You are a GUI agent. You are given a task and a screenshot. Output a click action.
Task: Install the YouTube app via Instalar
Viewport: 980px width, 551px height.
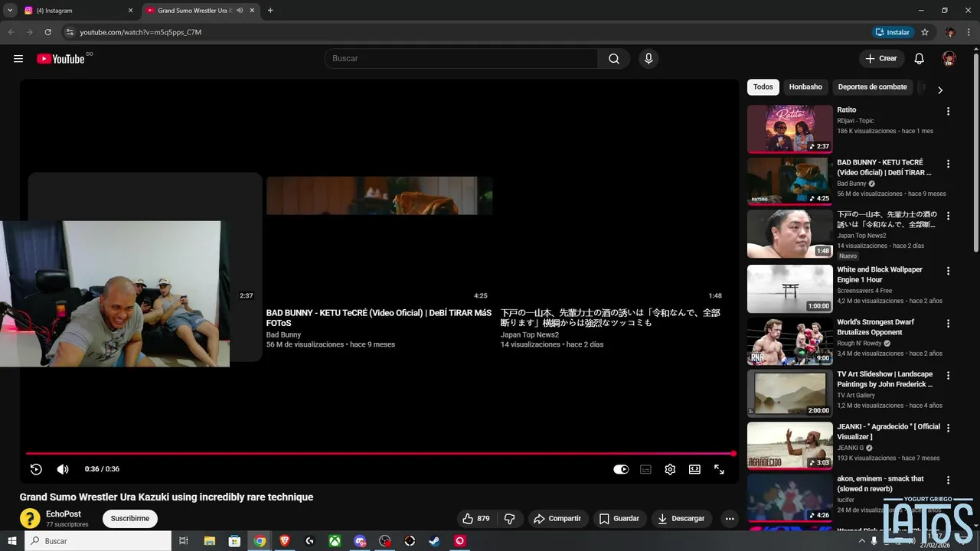click(x=893, y=32)
